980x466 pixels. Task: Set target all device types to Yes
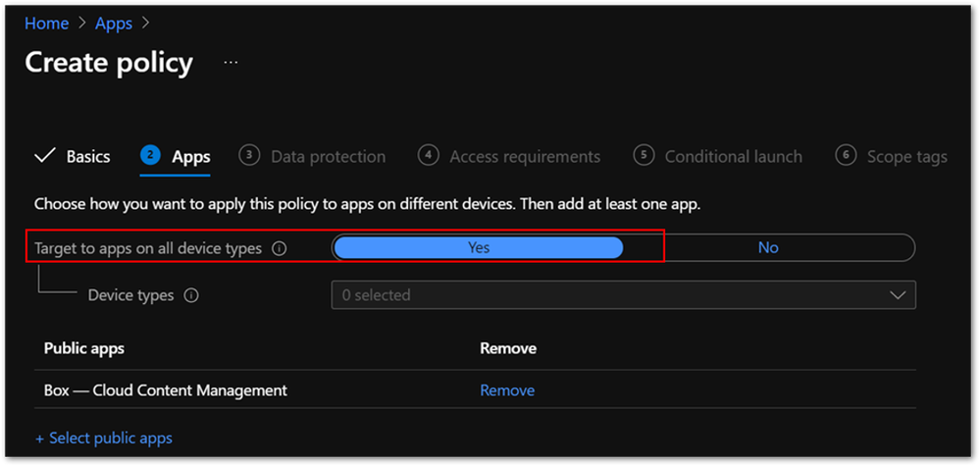[x=478, y=247]
